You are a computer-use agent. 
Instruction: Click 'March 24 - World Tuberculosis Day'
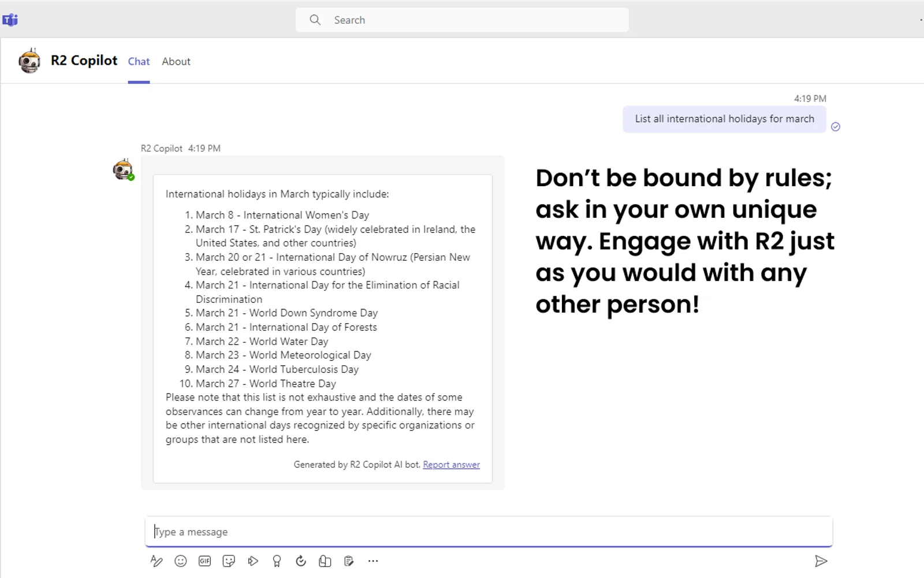coord(277,369)
